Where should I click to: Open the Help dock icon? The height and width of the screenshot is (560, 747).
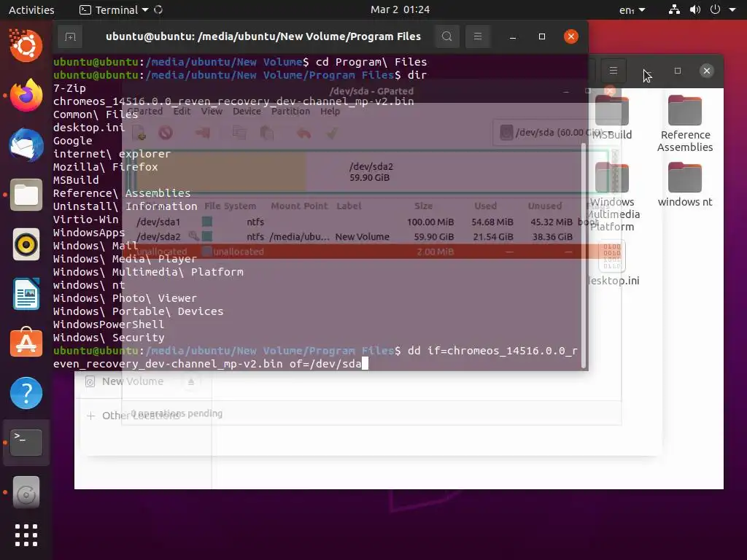click(x=26, y=393)
